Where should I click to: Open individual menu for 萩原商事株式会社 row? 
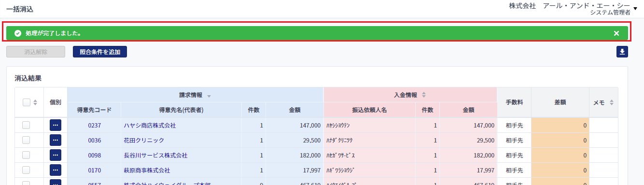click(56, 170)
